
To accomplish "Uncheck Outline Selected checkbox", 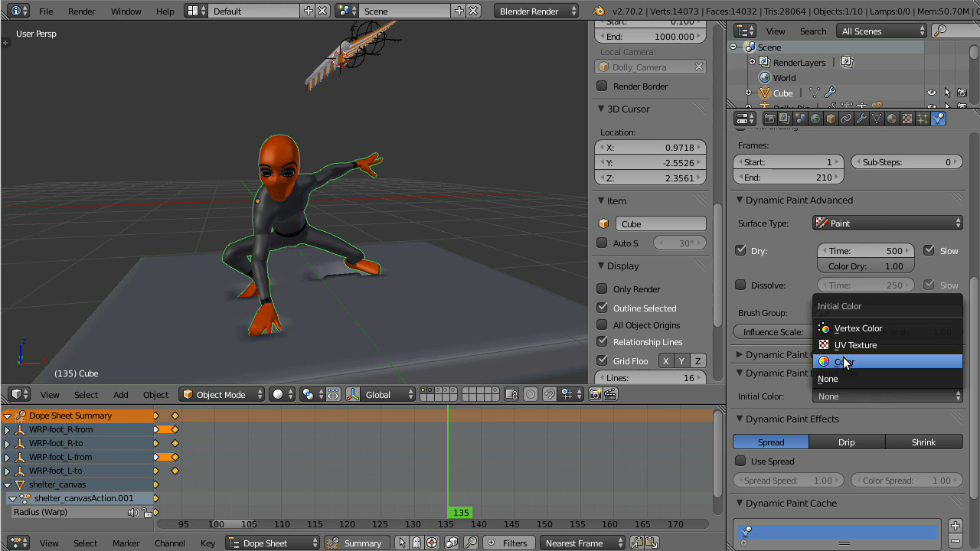I will (x=602, y=308).
